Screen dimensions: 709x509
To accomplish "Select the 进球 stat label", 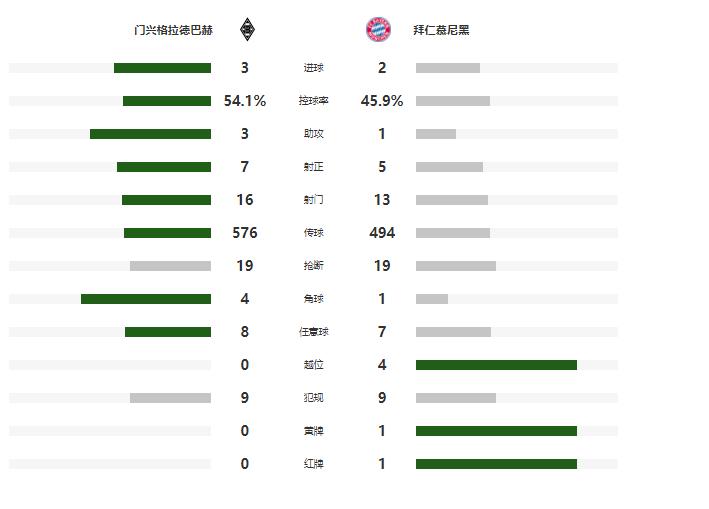I will (313, 68).
